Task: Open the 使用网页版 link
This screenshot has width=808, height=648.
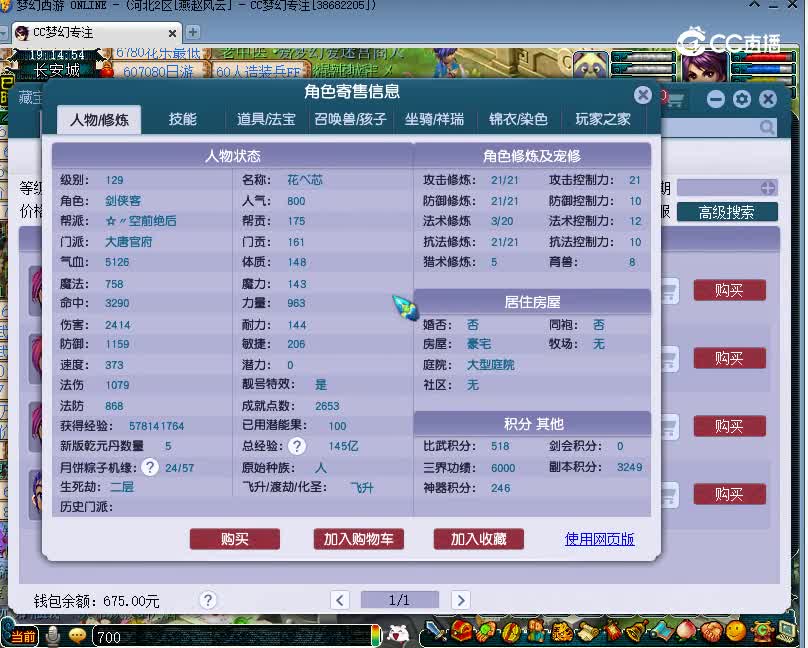Action: 599,539
